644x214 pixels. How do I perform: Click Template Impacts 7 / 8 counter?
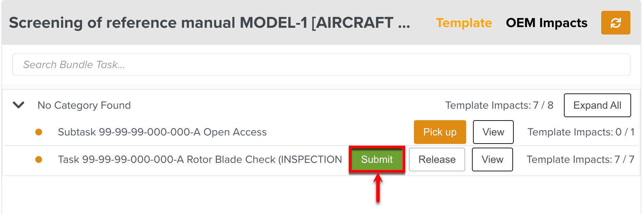499,105
